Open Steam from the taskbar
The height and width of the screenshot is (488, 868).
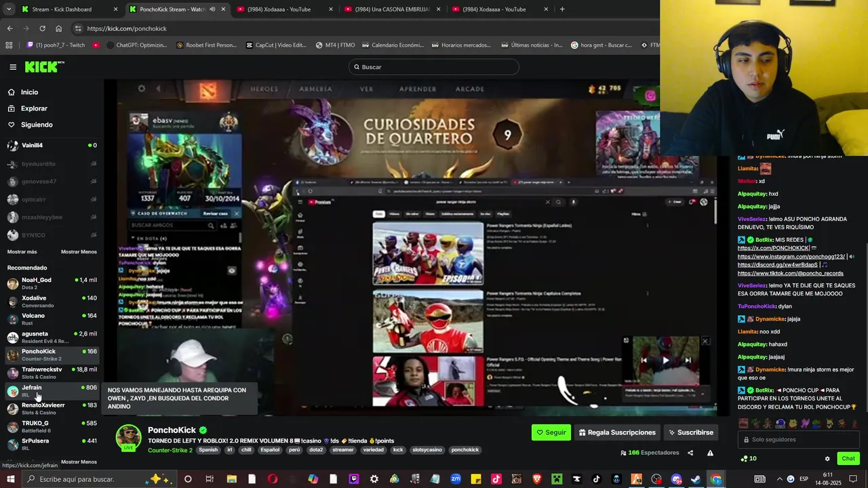pos(696,479)
